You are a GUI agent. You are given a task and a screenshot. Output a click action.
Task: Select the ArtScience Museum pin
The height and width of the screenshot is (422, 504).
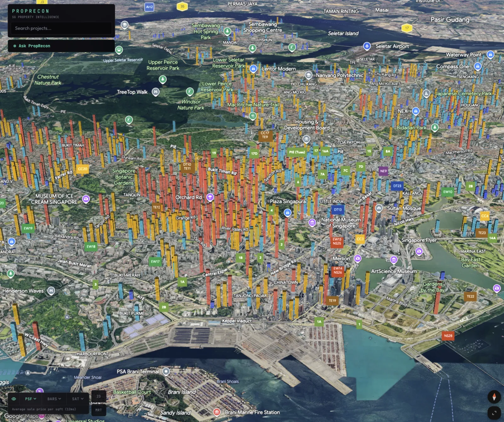point(394,260)
